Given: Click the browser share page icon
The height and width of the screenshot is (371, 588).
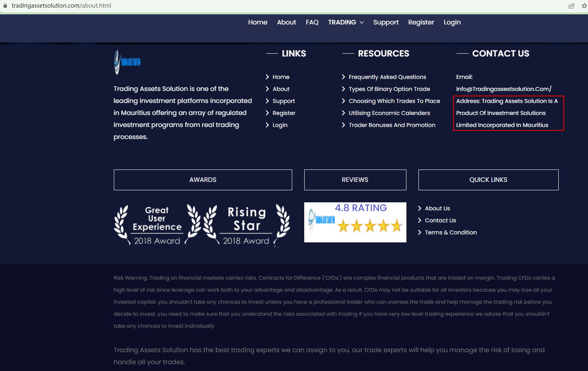Looking at the screenshot, I should click(571, 6).
